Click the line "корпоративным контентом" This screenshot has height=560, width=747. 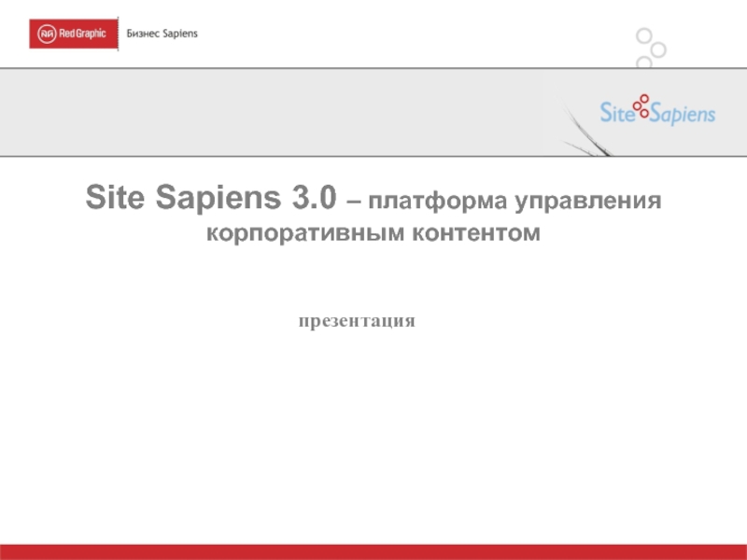(x=373, y=232)
